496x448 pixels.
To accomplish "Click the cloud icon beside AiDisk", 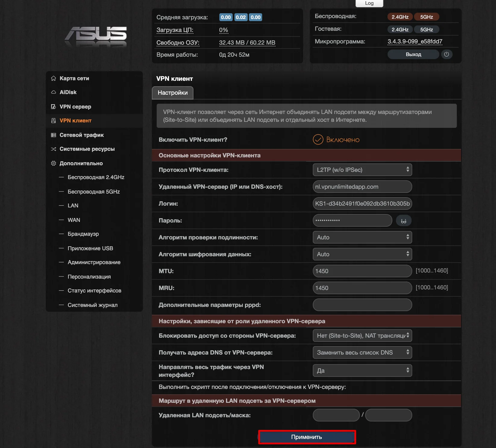I will pos(53,92).
